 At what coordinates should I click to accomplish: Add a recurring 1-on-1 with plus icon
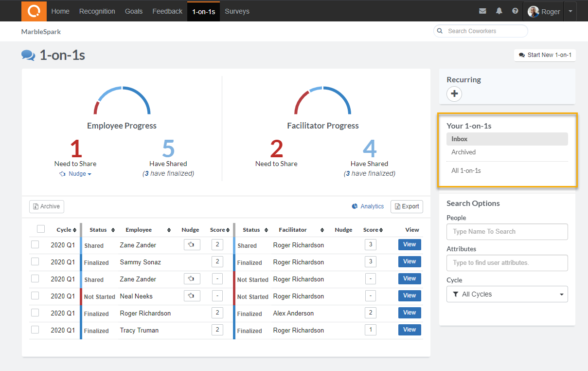point(454,94)
